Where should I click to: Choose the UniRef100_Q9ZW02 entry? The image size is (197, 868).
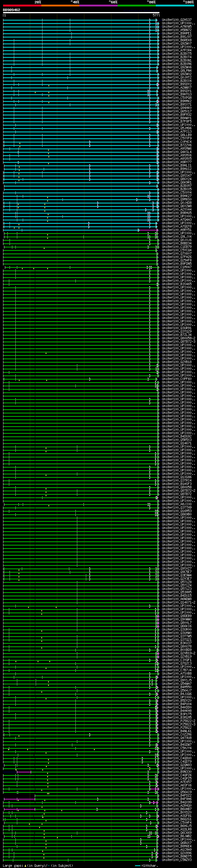point(176,74)
